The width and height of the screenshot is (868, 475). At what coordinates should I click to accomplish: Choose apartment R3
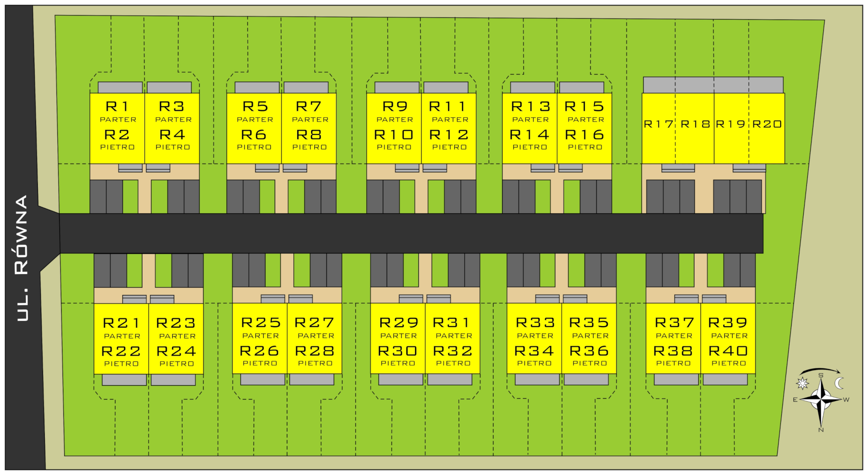click(172, 106)
